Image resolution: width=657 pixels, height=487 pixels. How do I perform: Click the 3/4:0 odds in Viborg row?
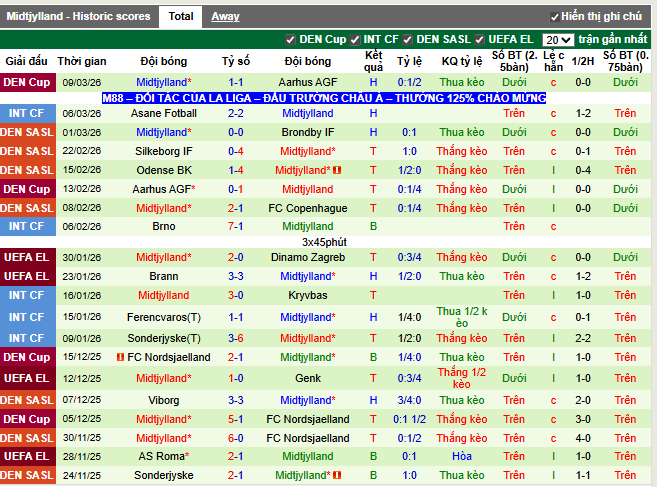point(409,400)
